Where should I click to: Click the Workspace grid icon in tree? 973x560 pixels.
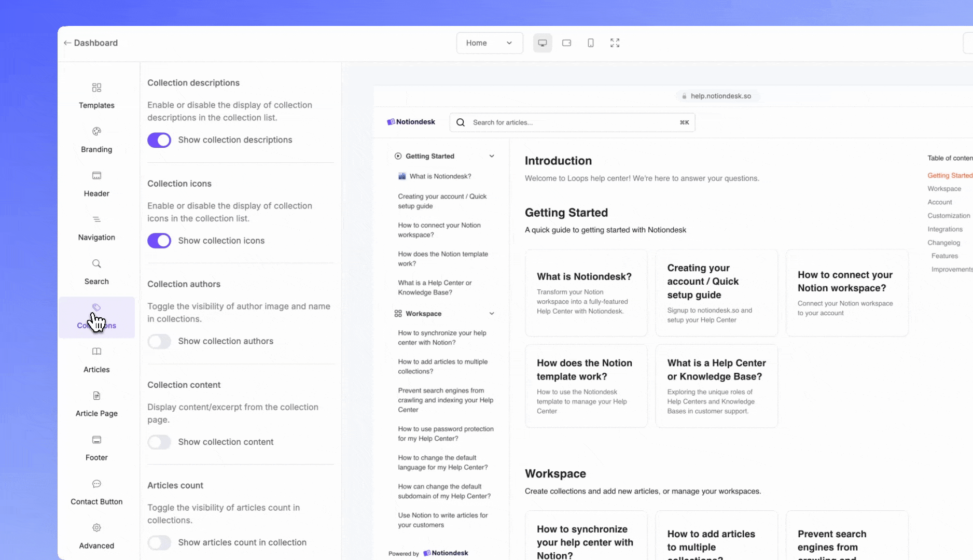click(x=398, y=314)
